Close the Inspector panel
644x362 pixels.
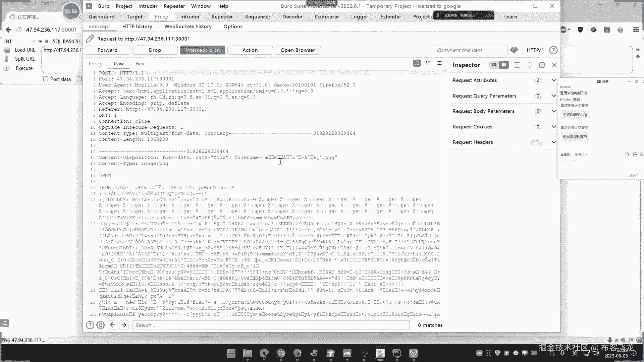pos(554,65)
